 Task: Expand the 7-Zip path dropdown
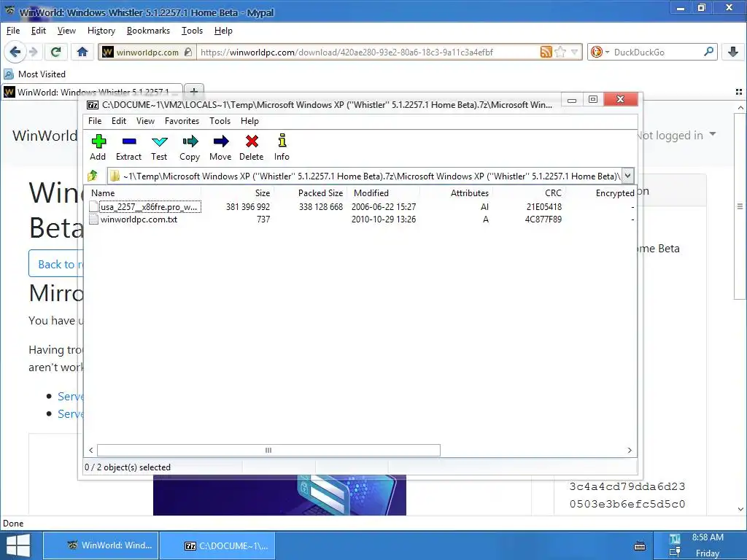[628, 176]
